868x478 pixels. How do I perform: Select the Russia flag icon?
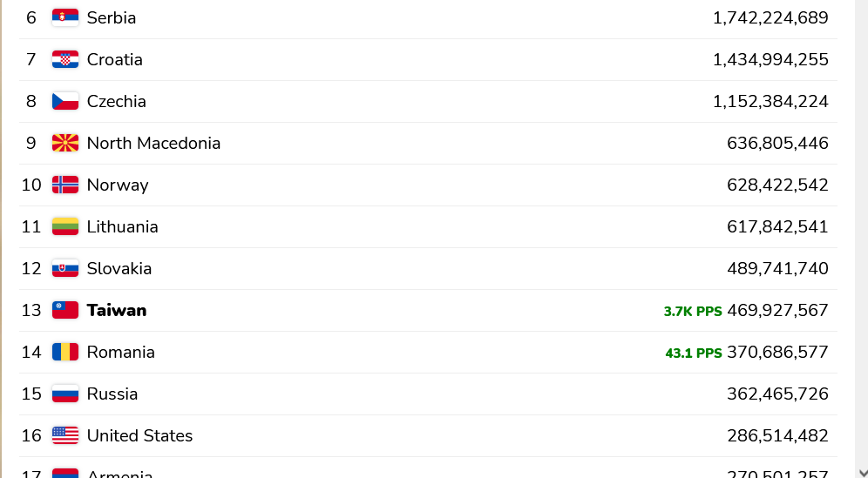pyautogui.click(x=65, y=394)
